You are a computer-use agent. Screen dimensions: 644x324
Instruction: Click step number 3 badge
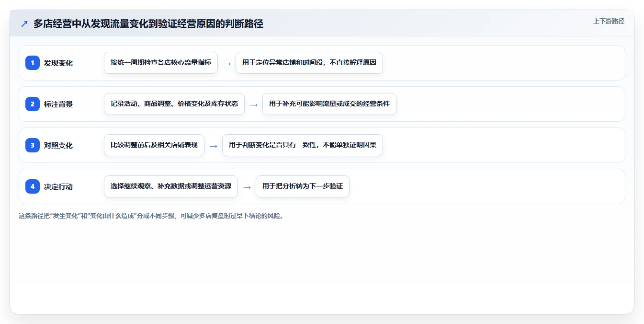pos(33,145)
